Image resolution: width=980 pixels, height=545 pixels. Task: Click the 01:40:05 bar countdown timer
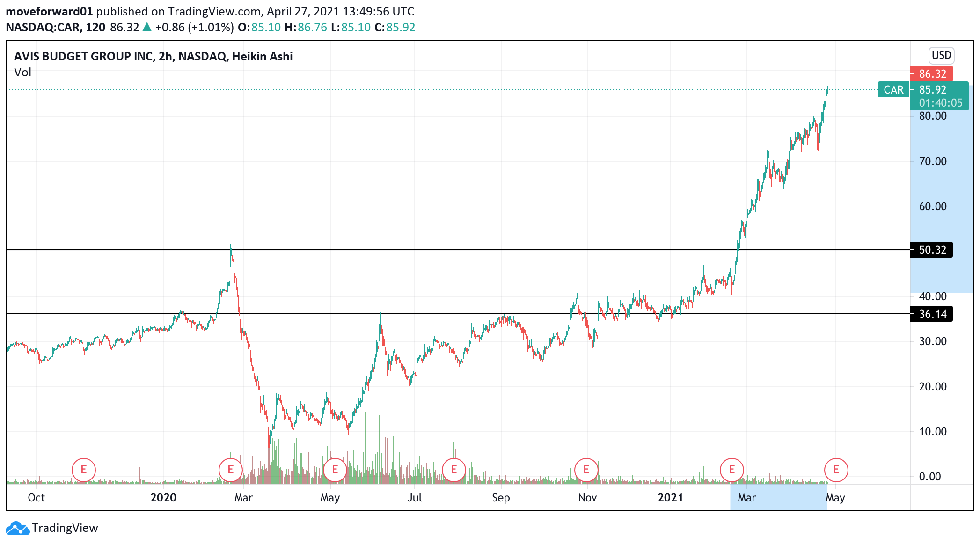940,103
